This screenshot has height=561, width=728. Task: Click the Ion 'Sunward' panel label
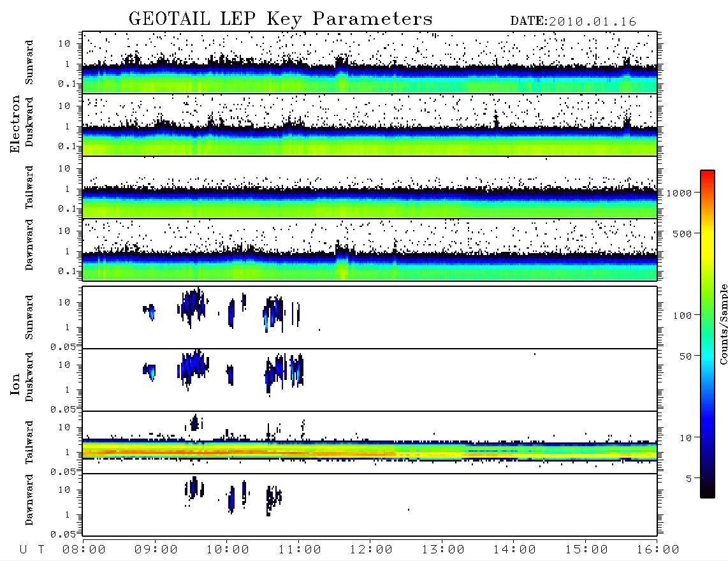point(29,317)
